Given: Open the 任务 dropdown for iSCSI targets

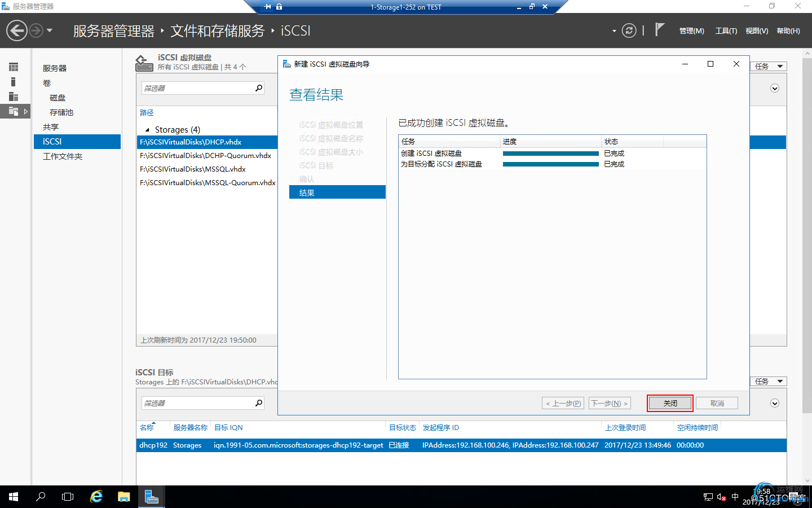Looking at the screenshot, I should point(769,382).
